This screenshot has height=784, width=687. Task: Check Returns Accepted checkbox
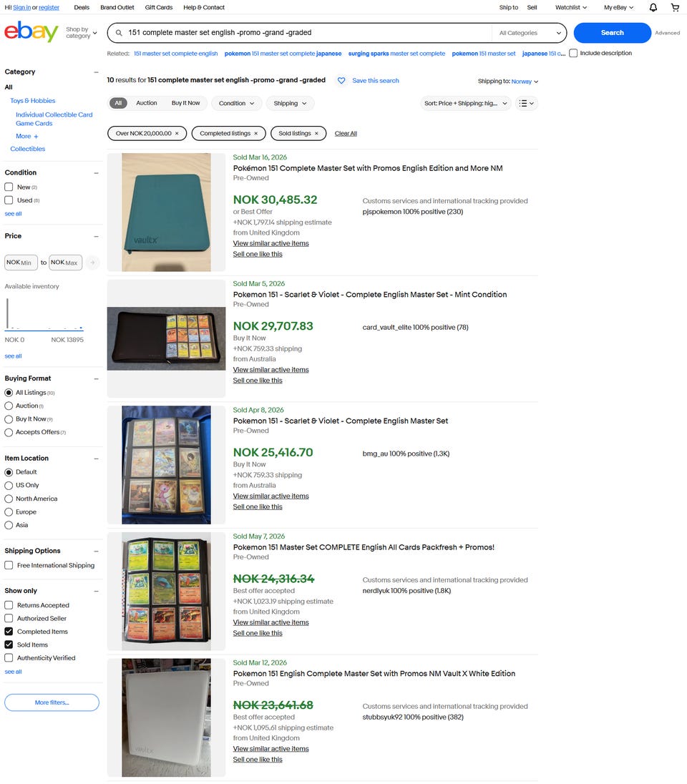[x=9, y=605]
